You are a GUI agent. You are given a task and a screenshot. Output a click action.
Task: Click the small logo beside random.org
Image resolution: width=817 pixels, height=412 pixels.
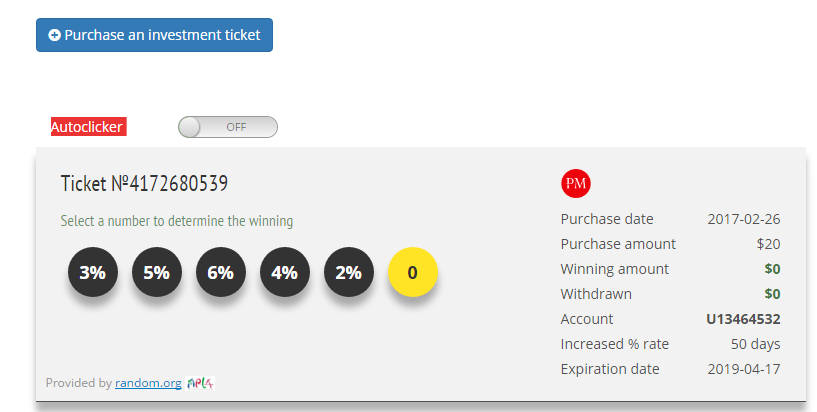pos(201,382)
